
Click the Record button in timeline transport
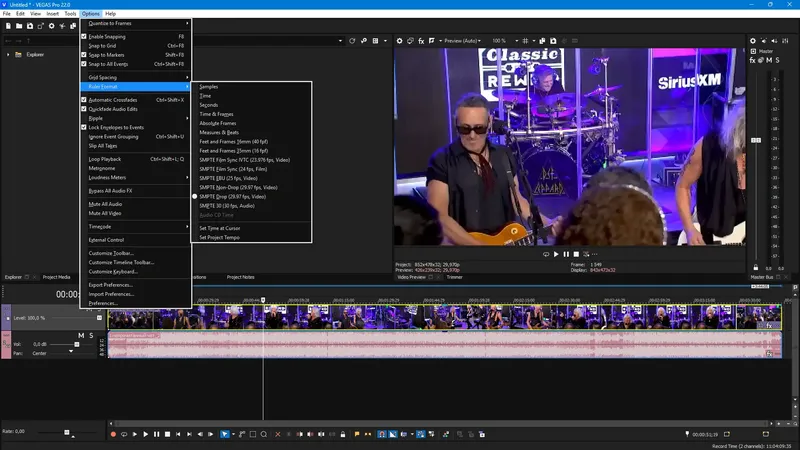coord(113,434)
